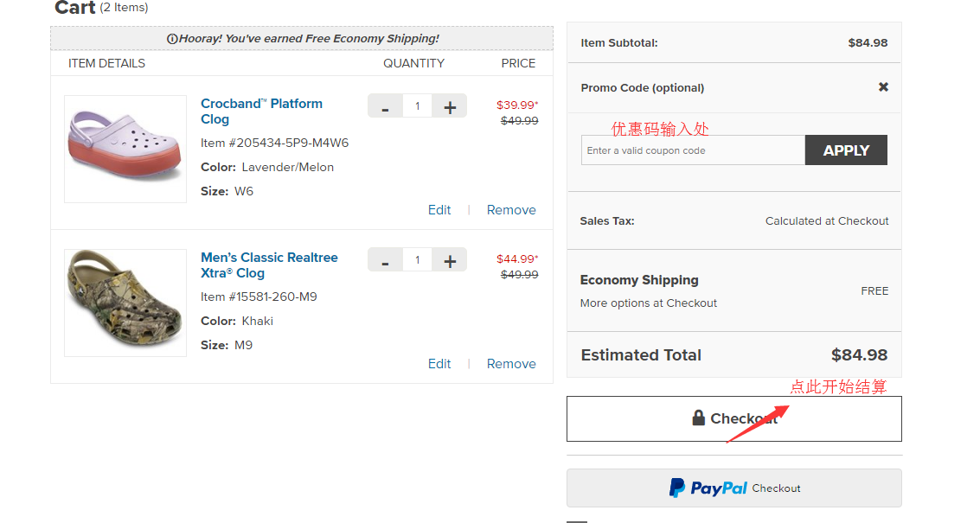Open Crocband Platform Clog product link
Screen dimensions: 980x523
click(261, 111)
